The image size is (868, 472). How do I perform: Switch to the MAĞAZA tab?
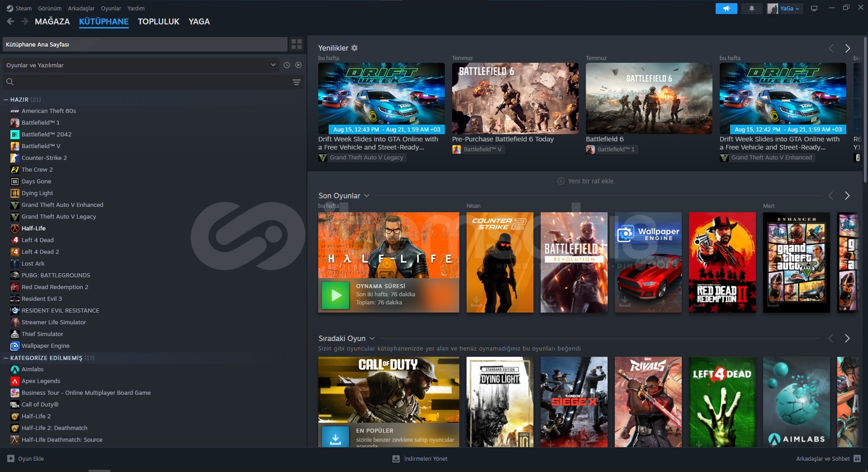coord(52,21)
